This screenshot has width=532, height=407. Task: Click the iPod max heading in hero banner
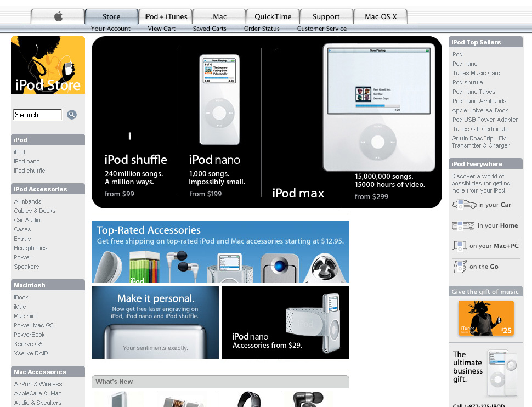tap(298, 193)
